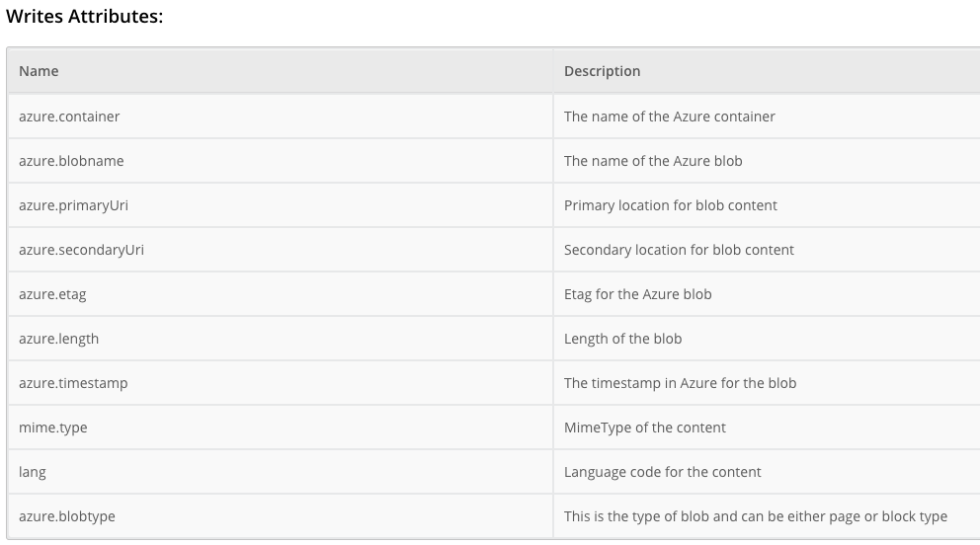Select the azure.blobname attribute cell
The width and height of the screenshot is (980, 545).
click(71, 161)
